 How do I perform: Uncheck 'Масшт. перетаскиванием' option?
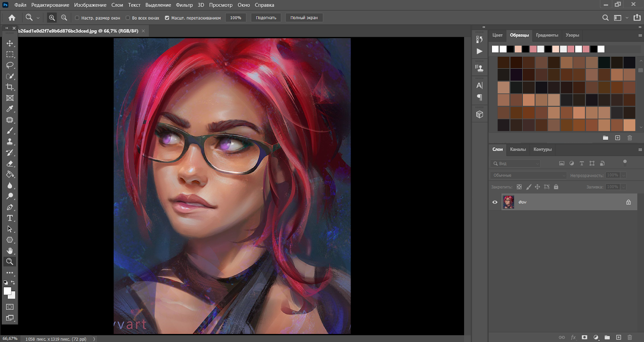167,18
